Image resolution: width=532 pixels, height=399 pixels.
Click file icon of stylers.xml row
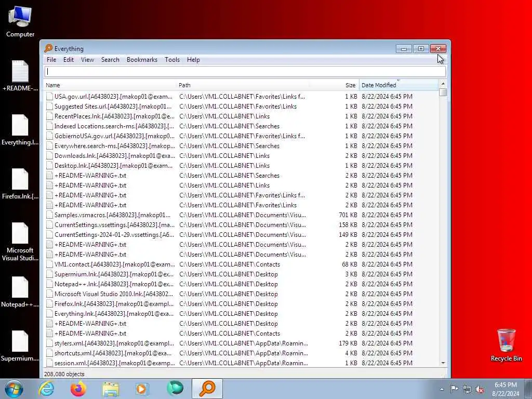(49, 343)
